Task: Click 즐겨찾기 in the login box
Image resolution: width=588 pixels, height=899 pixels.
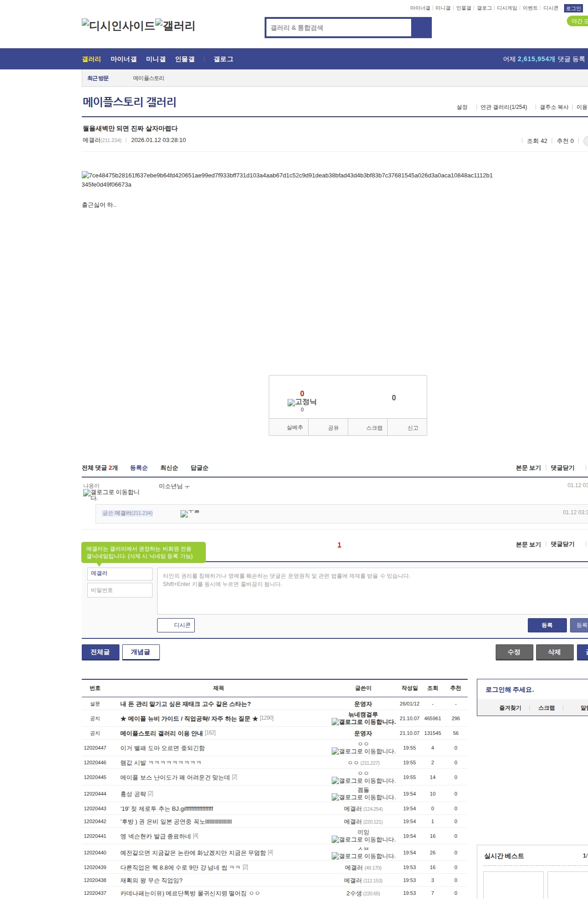Action: (x=510, y=708)
